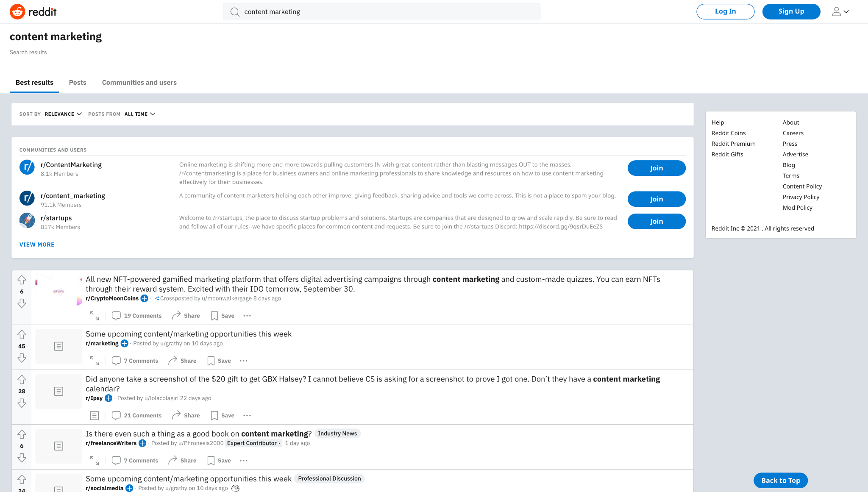868x492 pixels.
Task: Expand the r/freelanceWriters post preview
Action: click(95, 461)
